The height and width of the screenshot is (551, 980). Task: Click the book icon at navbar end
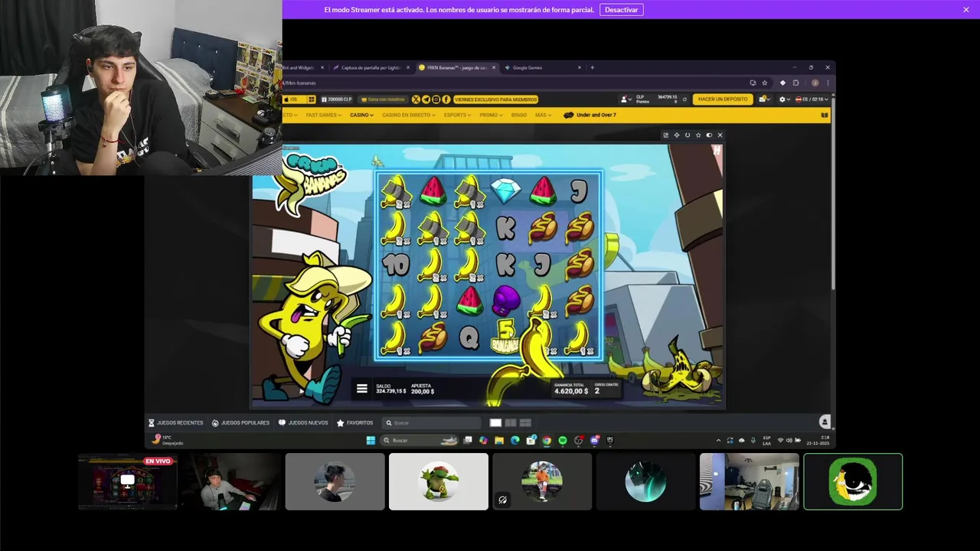(x=825, y=115)
